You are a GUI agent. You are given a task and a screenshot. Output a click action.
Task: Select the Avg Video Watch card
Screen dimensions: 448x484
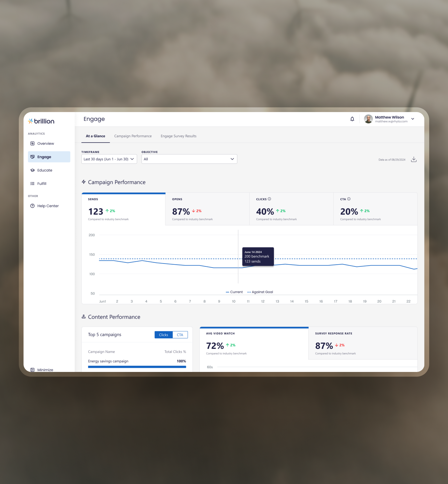click(254, 343)
